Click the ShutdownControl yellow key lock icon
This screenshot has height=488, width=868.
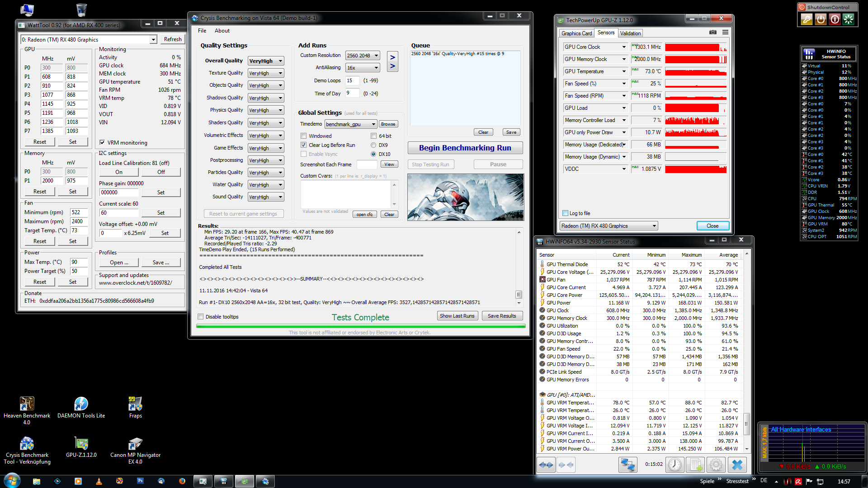pyautogui.click(x=806, y=19)
